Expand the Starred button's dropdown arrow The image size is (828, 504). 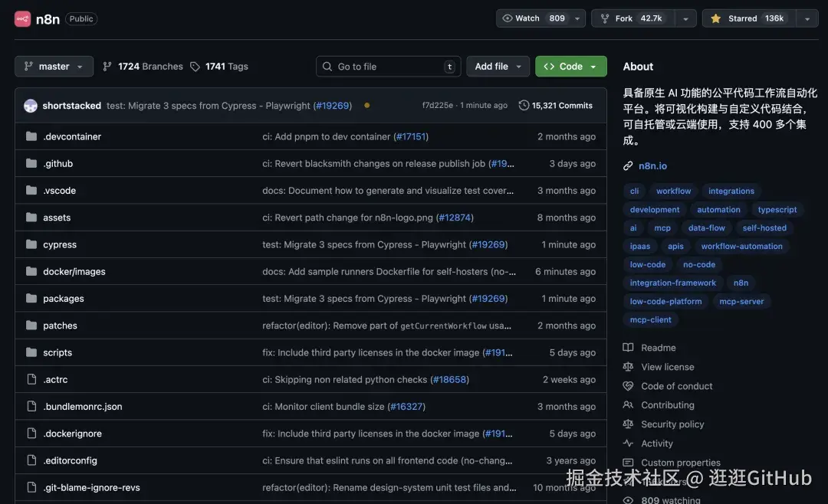(x=807, y=18)
